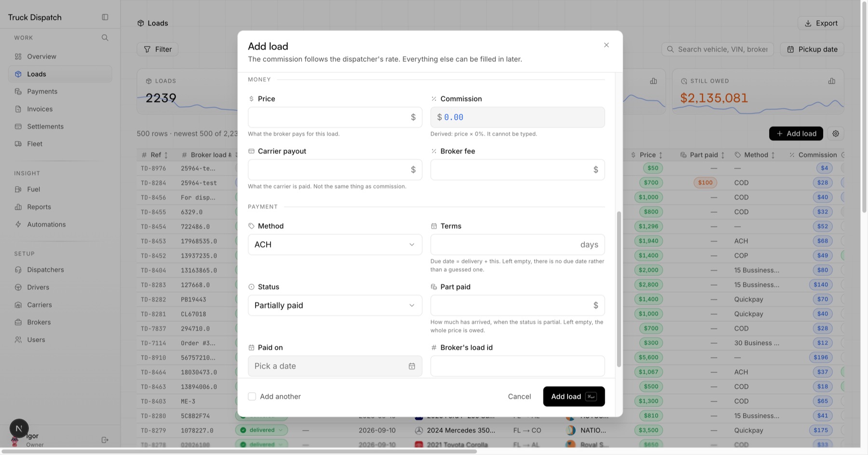Click the log out icon beside Igor
This screenshot has width=868, height=455.
point(105,440)
